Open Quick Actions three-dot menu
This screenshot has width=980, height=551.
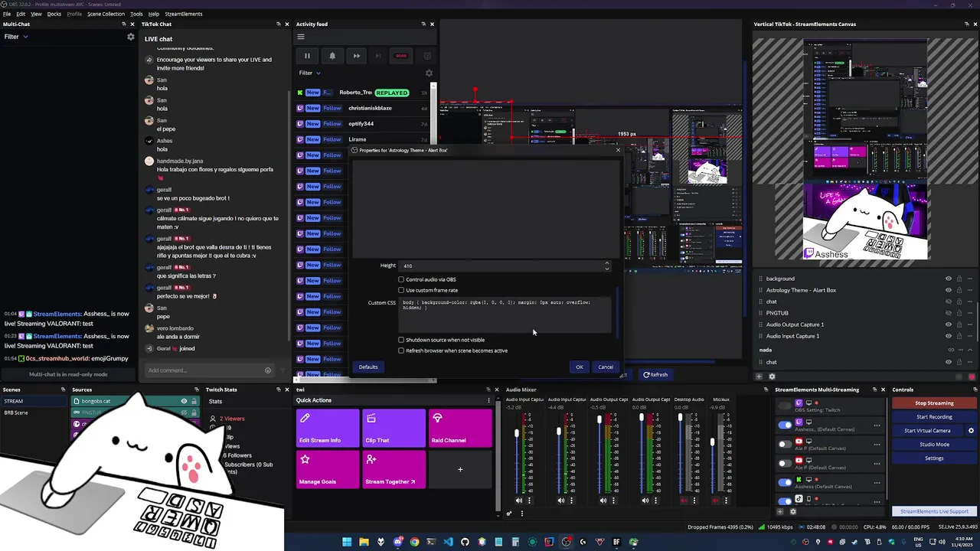click(488, 400)
